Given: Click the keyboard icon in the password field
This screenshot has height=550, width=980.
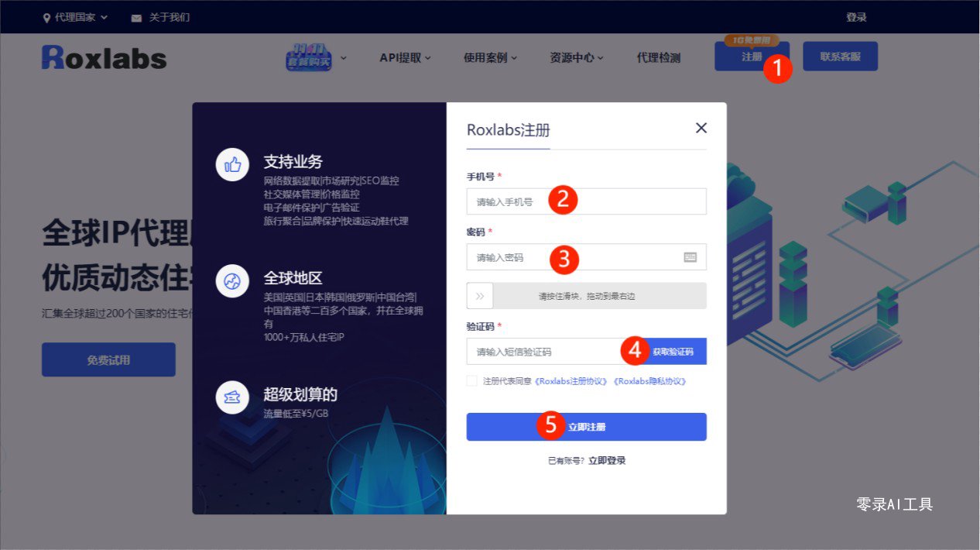Looking at the screenshot, I should tap(689, 256).
